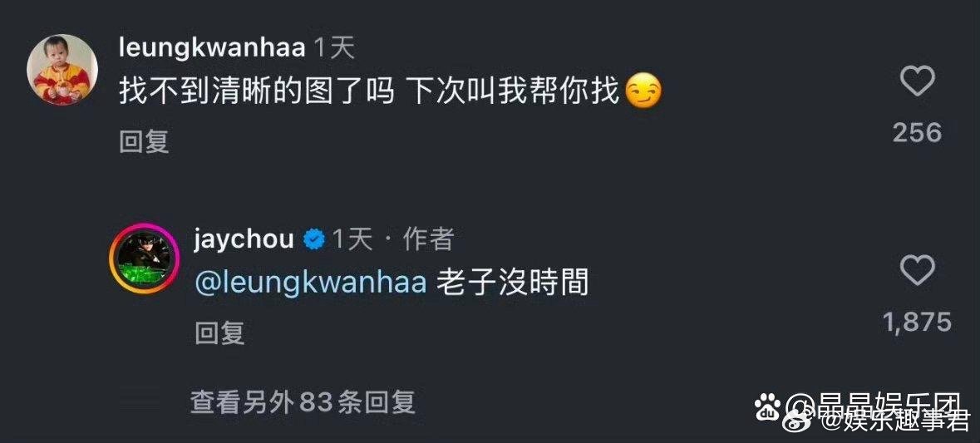Reply to leungkwanhaa's comment via 回复
The width and height of the screenshot is (980, 443).
(144, 143)
